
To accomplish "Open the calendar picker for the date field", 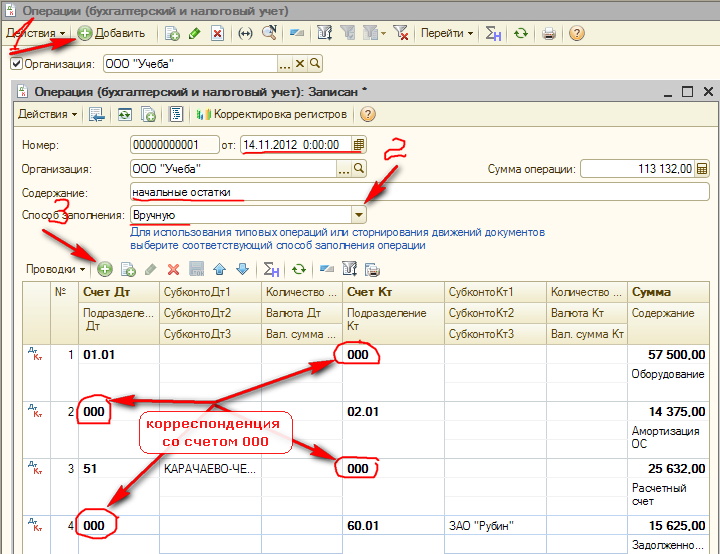I will point(359,145).
